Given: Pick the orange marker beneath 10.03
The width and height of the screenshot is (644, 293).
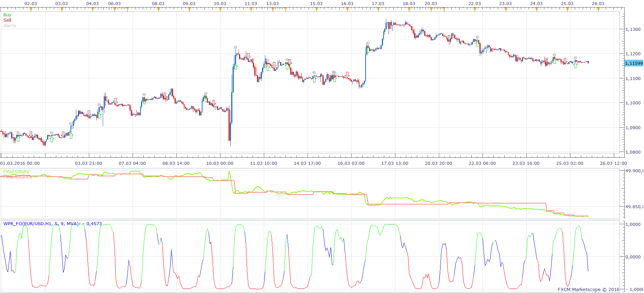Looking at the screenshot, I should pyautogui.click(x=220, y=9).
